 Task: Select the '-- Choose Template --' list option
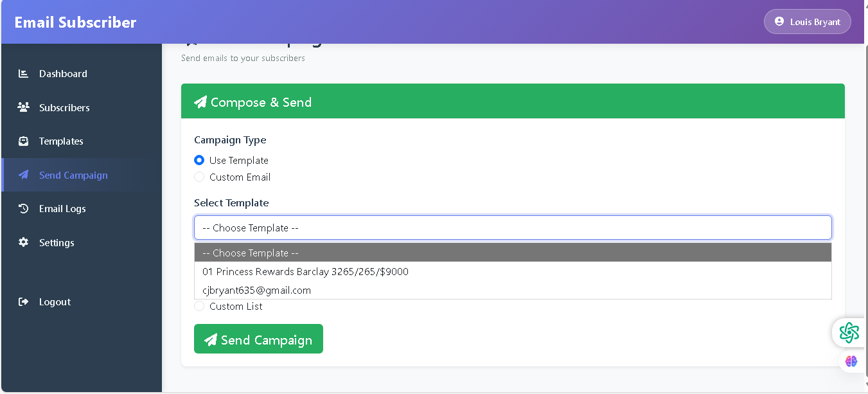[251, 253]
